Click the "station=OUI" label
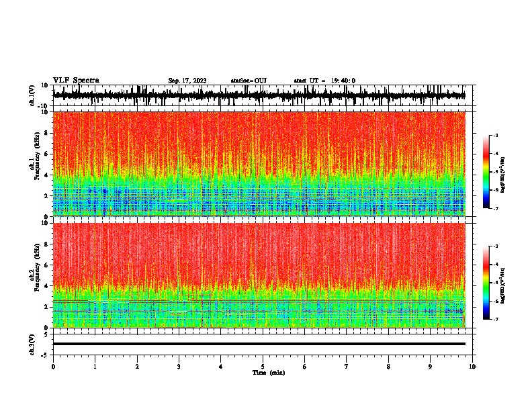This screenshot has height=411, width=532. (249, 81)
